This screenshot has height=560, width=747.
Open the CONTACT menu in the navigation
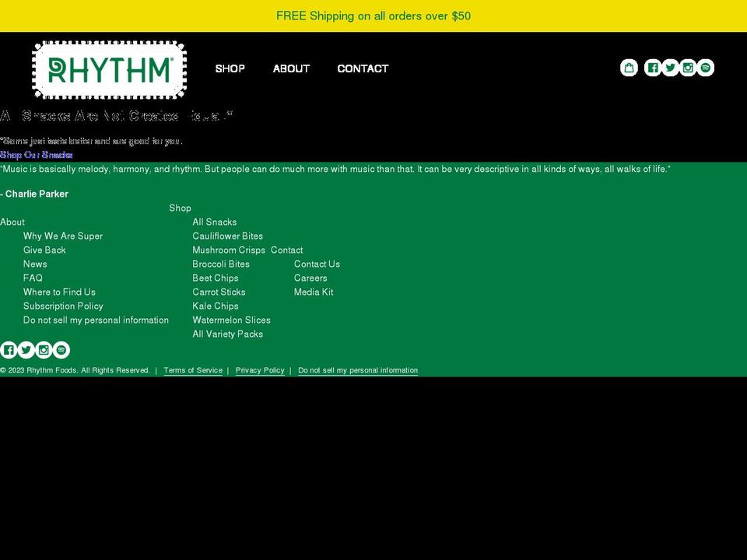pyautogui.click(x=363, y=68)
